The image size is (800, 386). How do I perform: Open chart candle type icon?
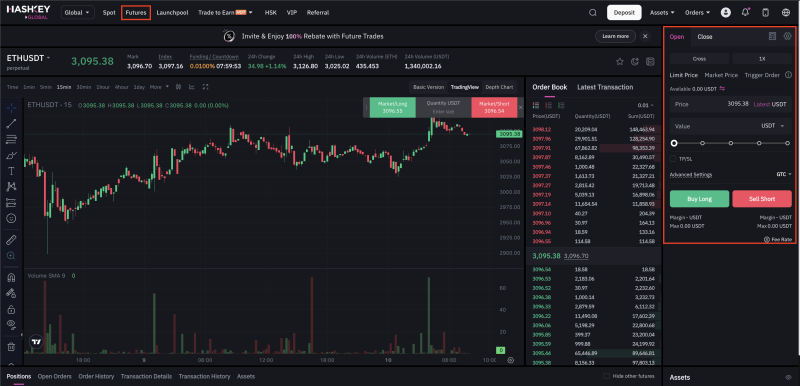[x=178, y=87]
